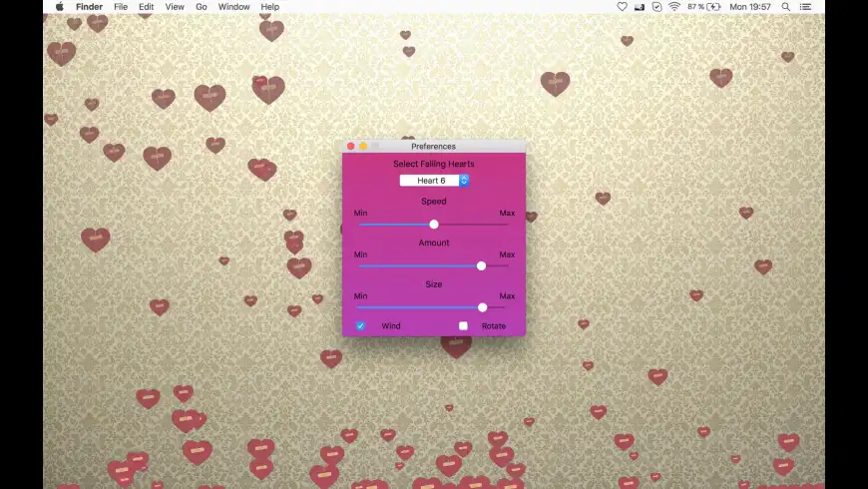The image size is (868, 489).
Task: Open Notification Center list icon
Action: (805, 7)
